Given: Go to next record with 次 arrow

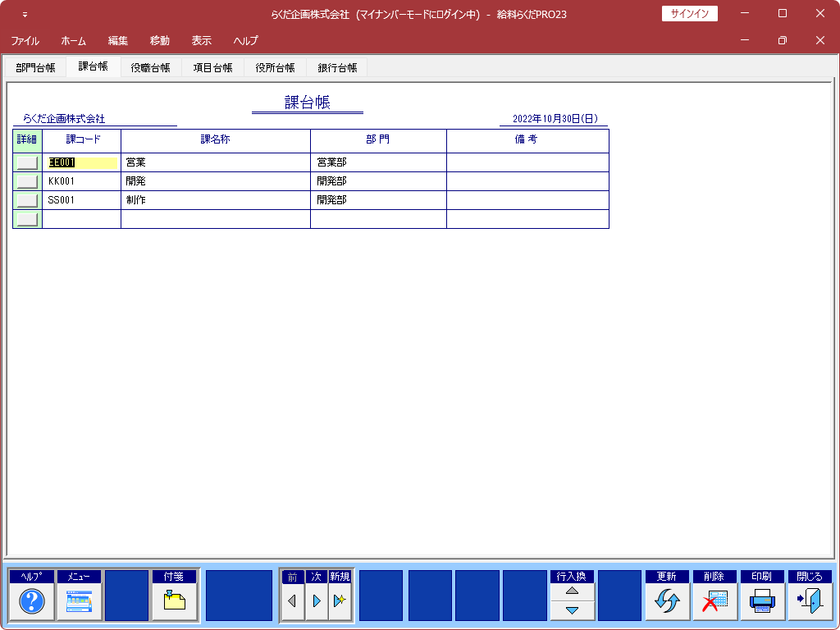Looking at the screenshot, I should coord(317,601).
